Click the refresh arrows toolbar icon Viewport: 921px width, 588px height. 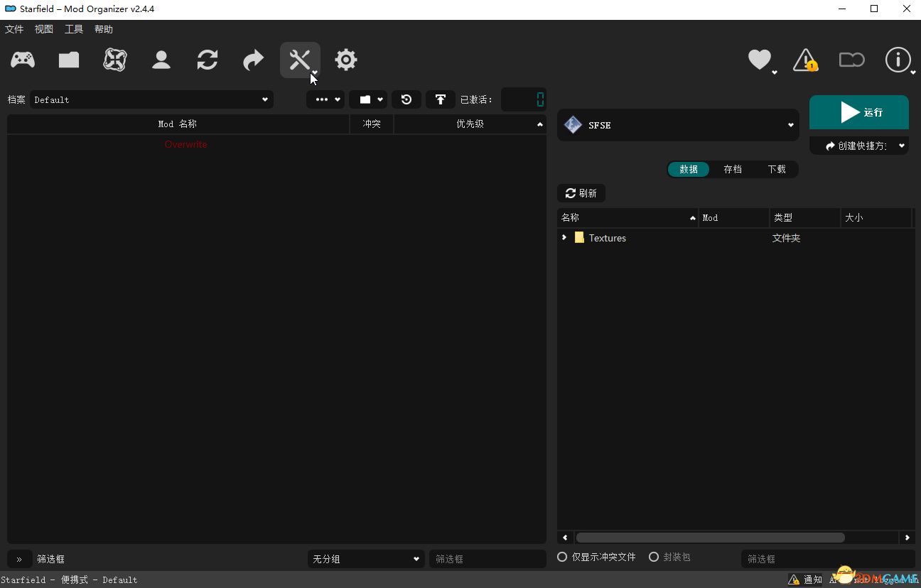pyautogui.click(x=208, y=60)
